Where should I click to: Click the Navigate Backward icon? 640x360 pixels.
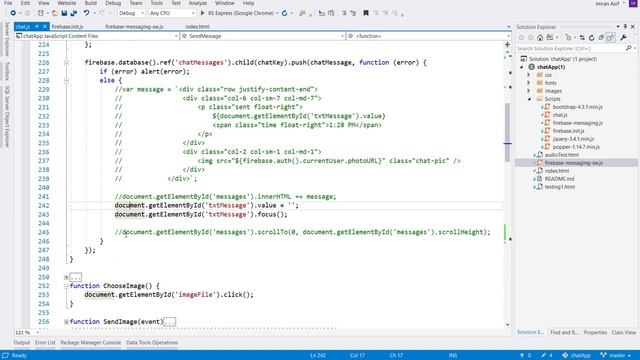13,13
